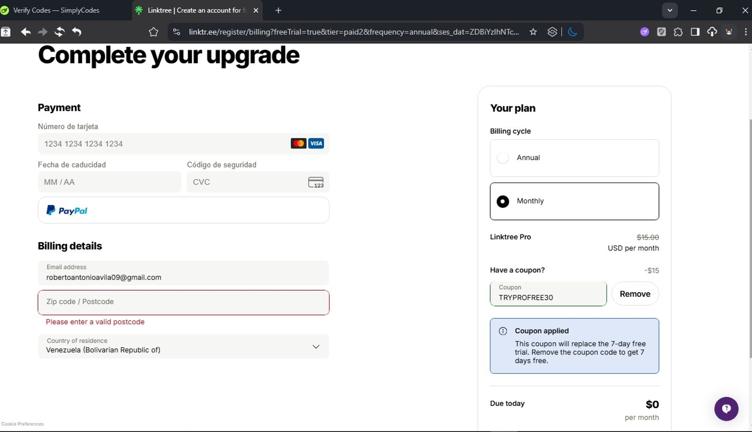Click the 'Linktree Pro' plan label

coord(510,237)
